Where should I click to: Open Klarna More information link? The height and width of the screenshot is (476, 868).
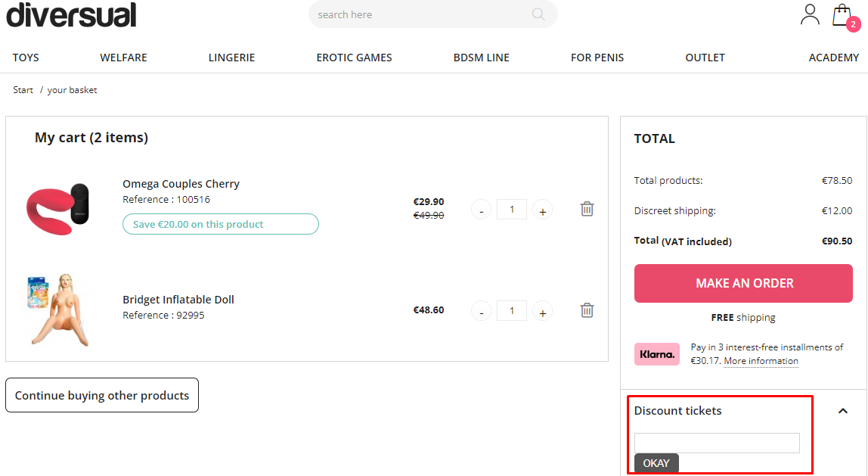(761, 361)
